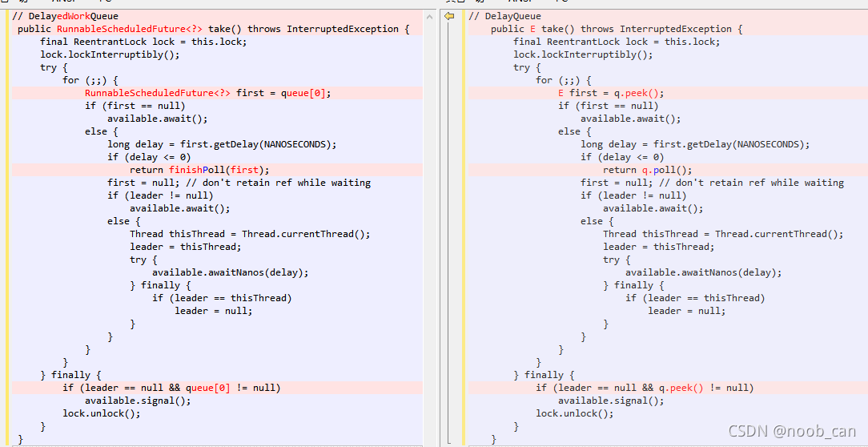Select the 'return q.poll();' line

tap(648, 170)
